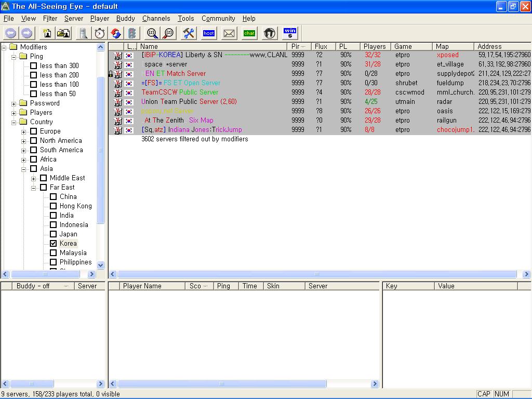The width and height of the screenshot is (532, 399).
Task: Open the wrench and hammer tools icon
Action: coord(189,33)
